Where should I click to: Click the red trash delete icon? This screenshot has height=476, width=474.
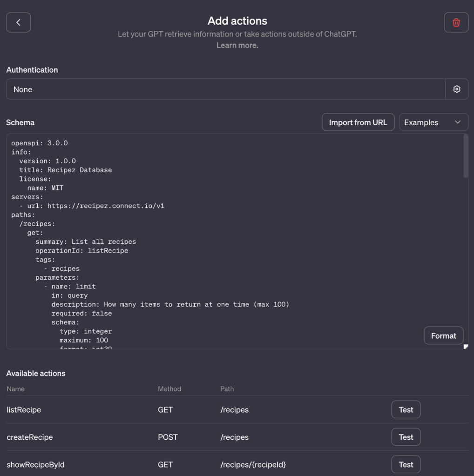[456, 22]
